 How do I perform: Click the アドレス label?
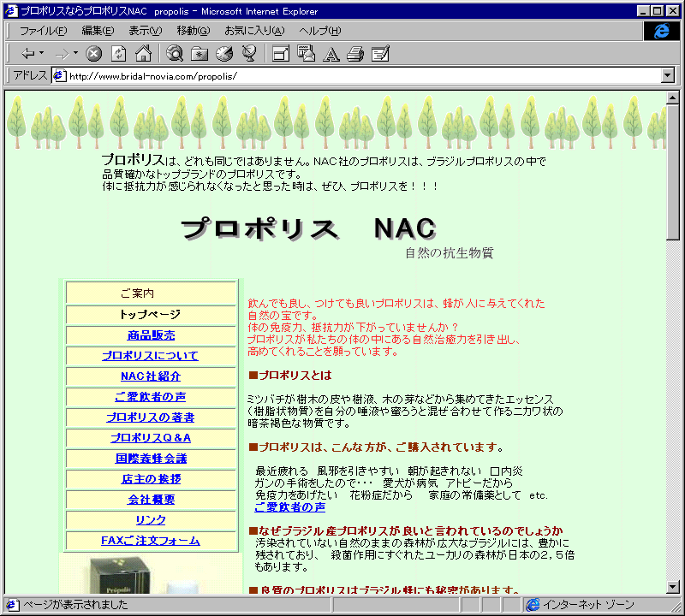[30, 75]
